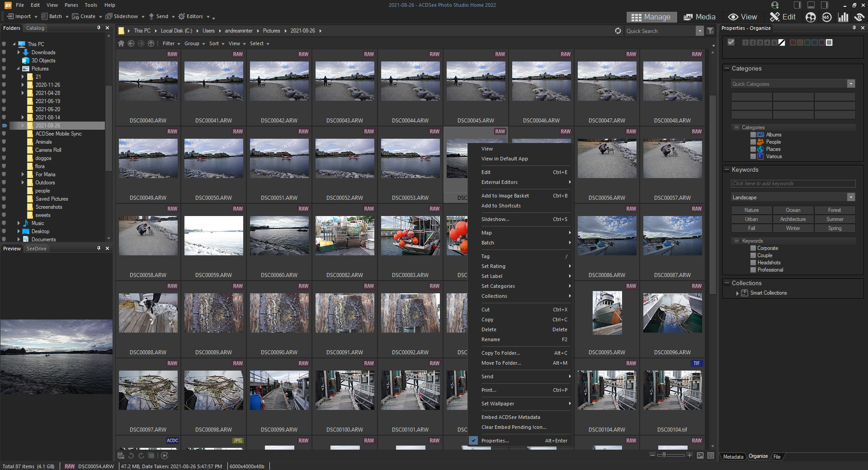
Task: Expand the Smart Collections tree node
Action: tap(737, 293)
